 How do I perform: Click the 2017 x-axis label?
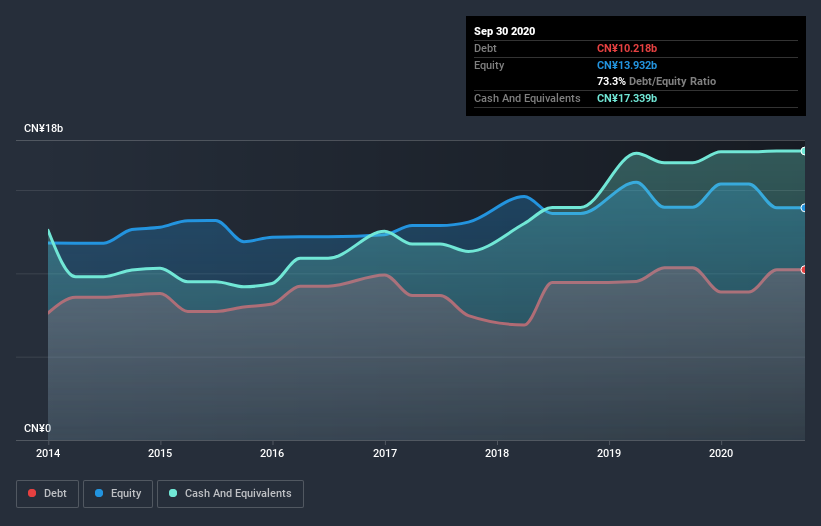tap(384, 453)
